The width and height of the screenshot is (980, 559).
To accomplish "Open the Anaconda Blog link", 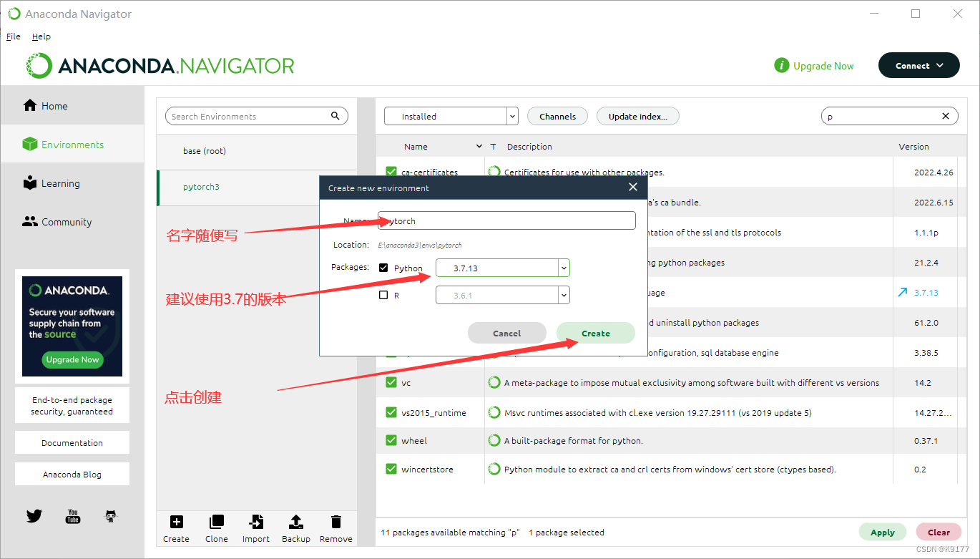I will click(x=72, y=474).
